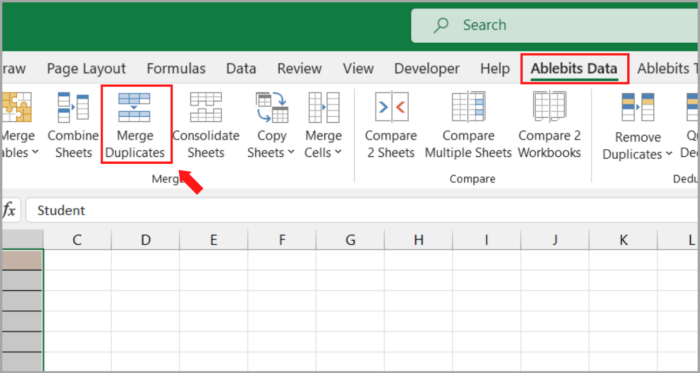Click the Merge Duplicates icon
Image resolution: width=700 pixels, height=373 pixels.
point(134,107)
